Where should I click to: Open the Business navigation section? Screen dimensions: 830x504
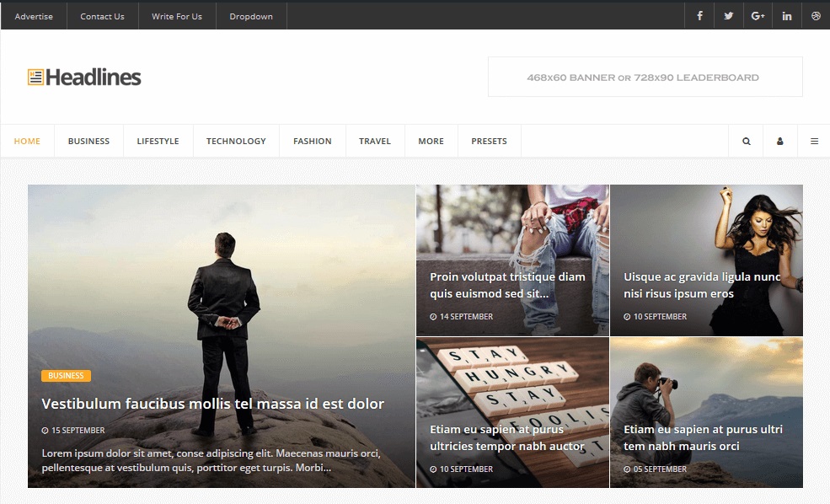coord(88,142)
